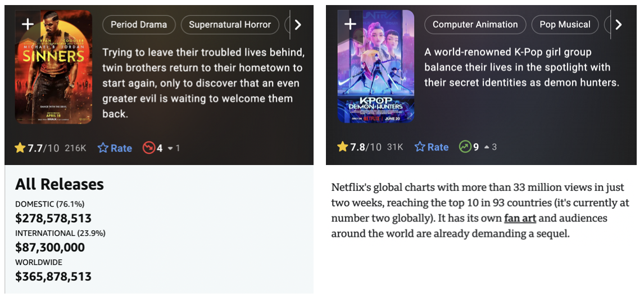Select the Period Drama genre chip

pos(139,25)
